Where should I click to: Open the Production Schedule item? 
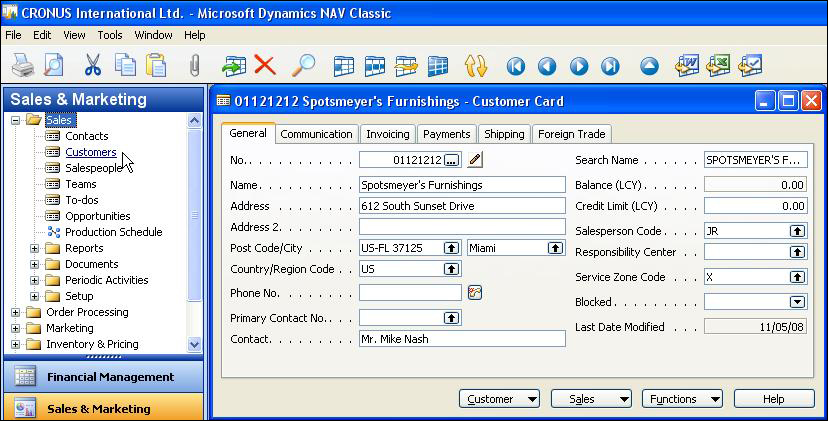click(114, 232)
